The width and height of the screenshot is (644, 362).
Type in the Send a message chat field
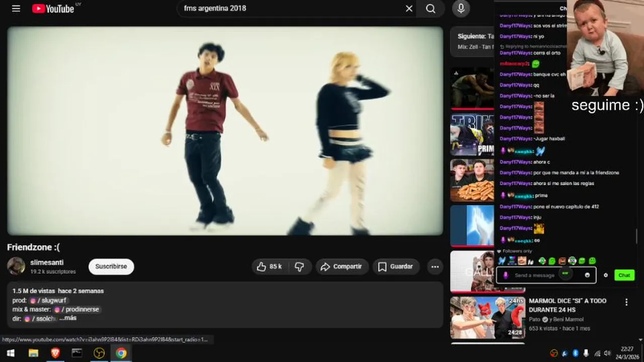click(x=546, y=275)
